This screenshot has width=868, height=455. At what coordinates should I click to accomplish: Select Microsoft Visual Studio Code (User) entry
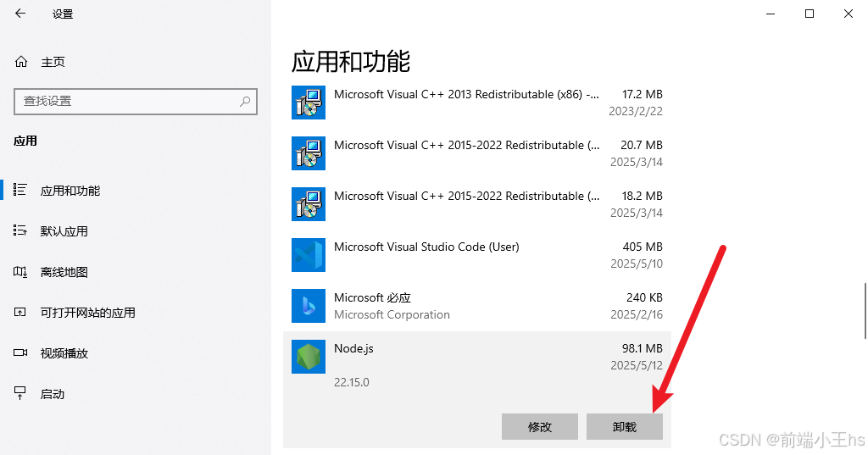tap(427, 247)
